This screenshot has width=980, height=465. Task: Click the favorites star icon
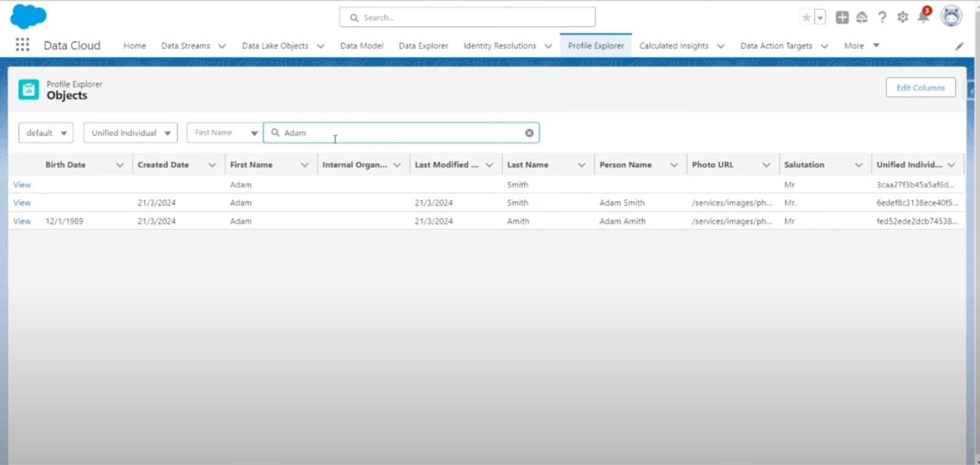[x=807, y=17]
